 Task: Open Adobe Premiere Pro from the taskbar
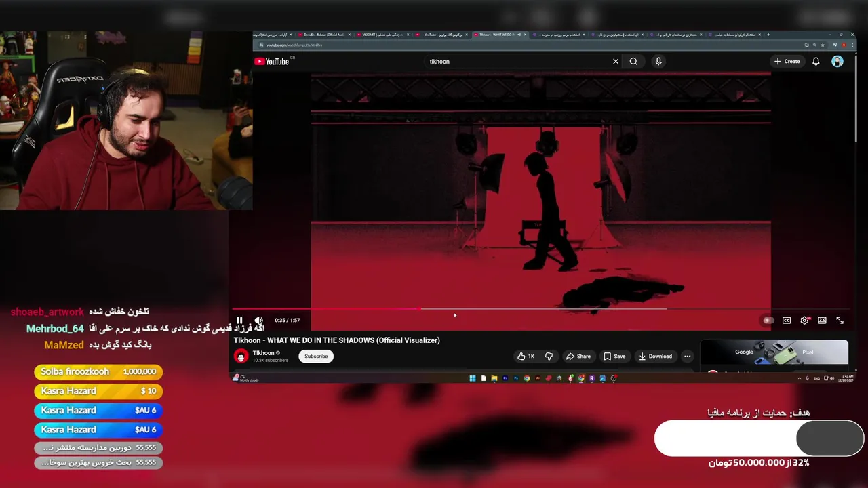coord(505,378)
